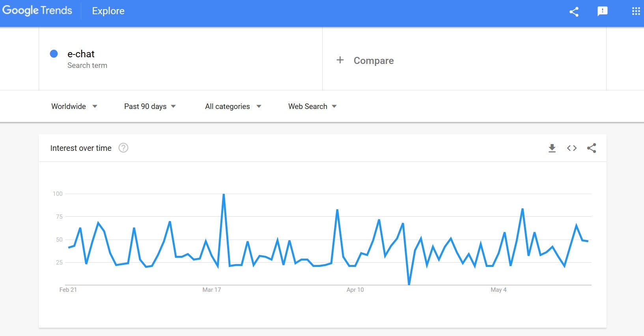Expand the Worldwide region dropdown
Viewport: 644px width, 336px height.
pos(74,106)
